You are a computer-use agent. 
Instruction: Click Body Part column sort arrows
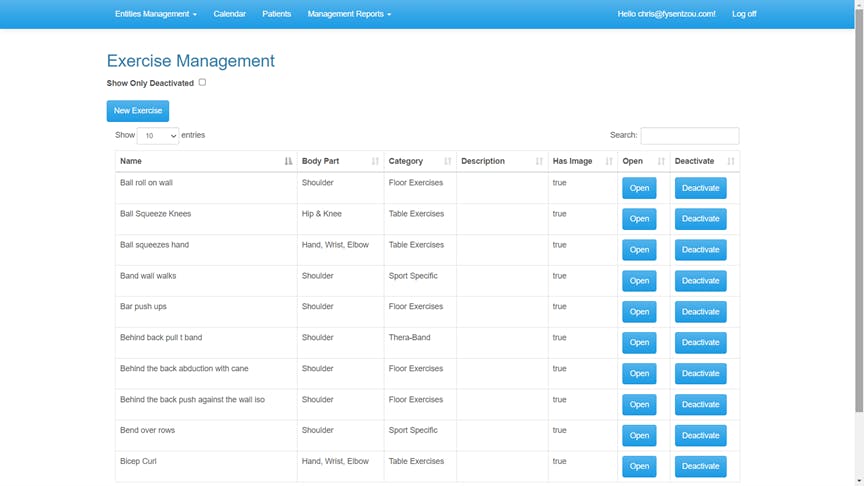pyautogui.click(x=375, y=161)
